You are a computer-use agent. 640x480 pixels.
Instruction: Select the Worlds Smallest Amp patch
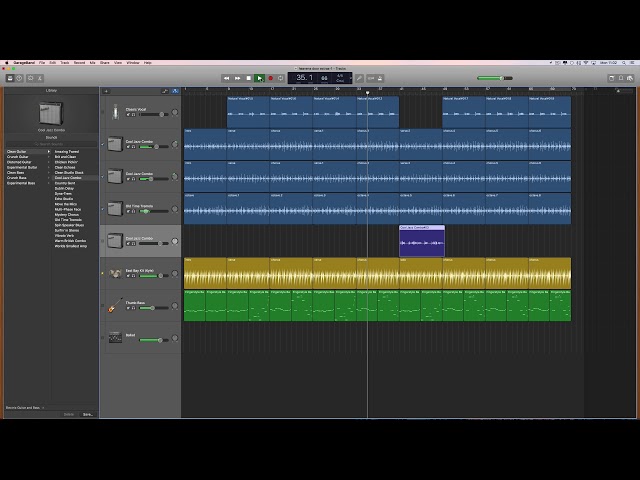[71, 246]
